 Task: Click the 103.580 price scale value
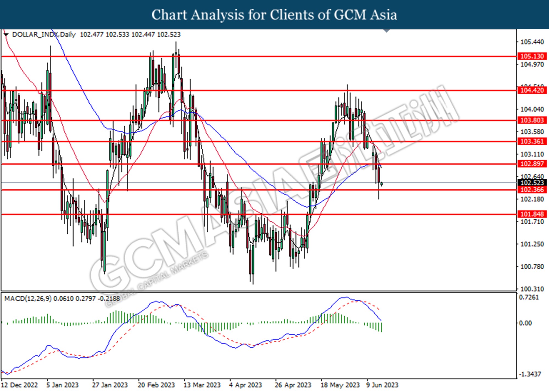532,132
